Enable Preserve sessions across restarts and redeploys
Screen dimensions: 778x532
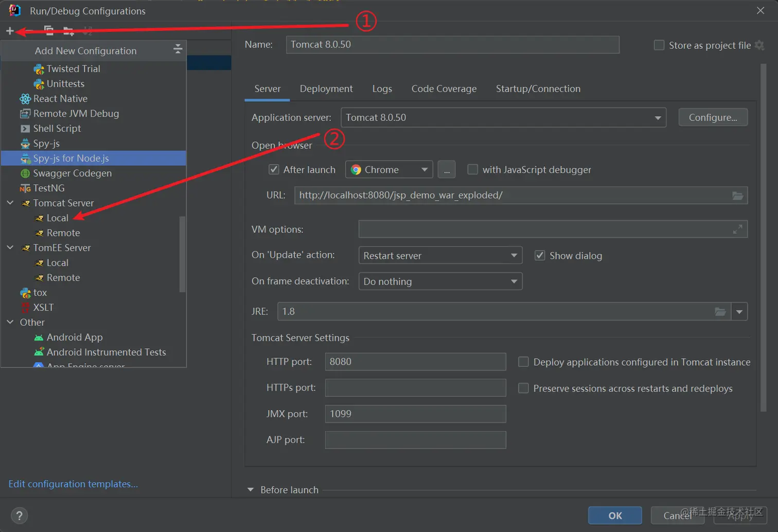pos(523,388)
